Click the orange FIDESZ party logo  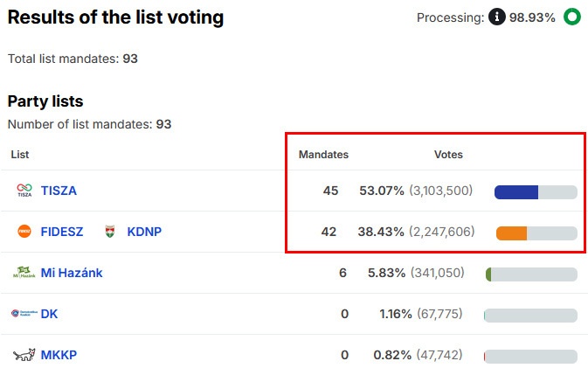[x=24, y=232]
